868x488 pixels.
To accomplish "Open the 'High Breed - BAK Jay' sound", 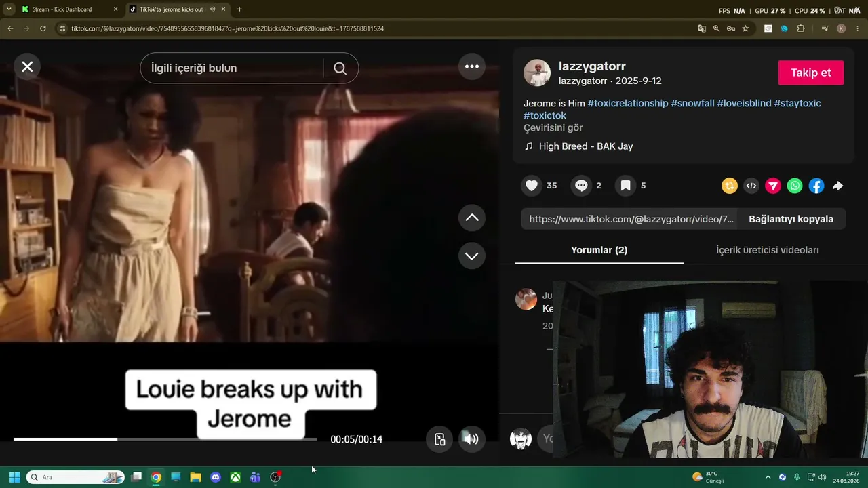I will pyautogui.click(x=586, y=146).
